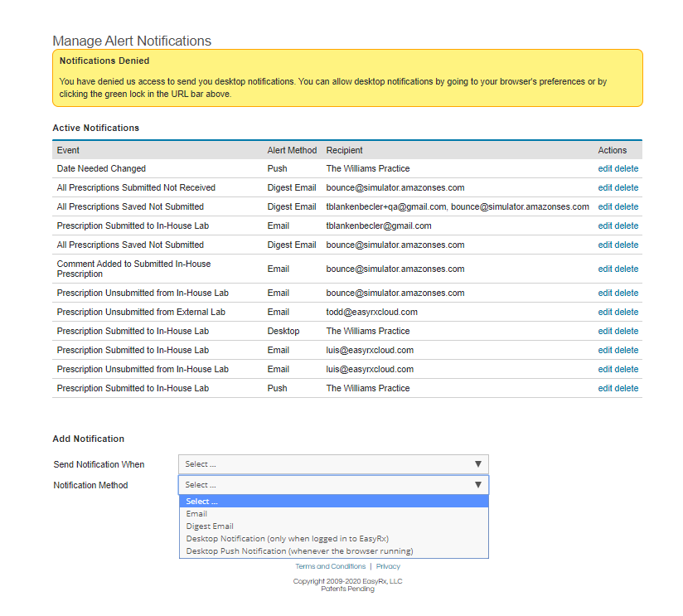The height and width of the screenshot is (616, 683).
Task: Delete All Prescriptions Submitted Not Received alert
Action: pos(627,187)
